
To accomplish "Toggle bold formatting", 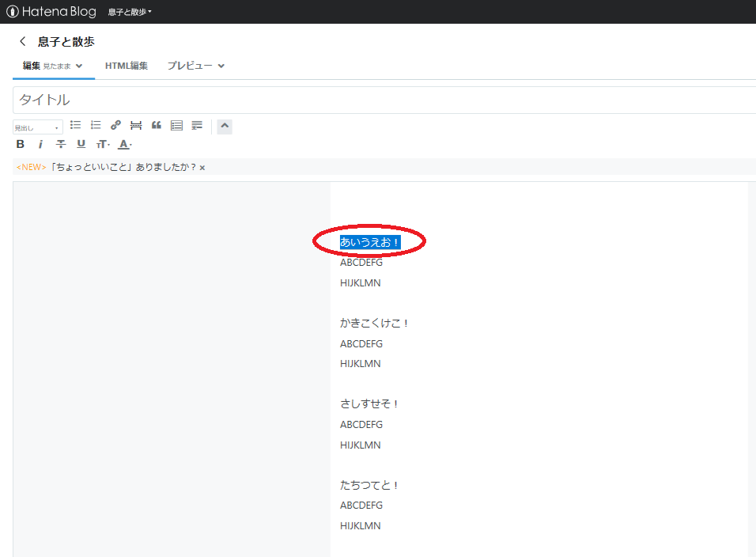I will (21, 144).
